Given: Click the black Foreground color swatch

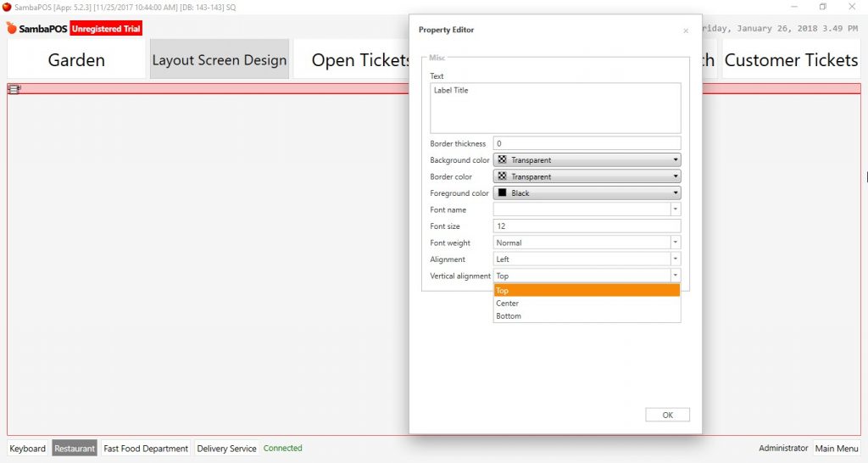Looking at the screenshot, I should pyautogui.click(x=502, y=192).
